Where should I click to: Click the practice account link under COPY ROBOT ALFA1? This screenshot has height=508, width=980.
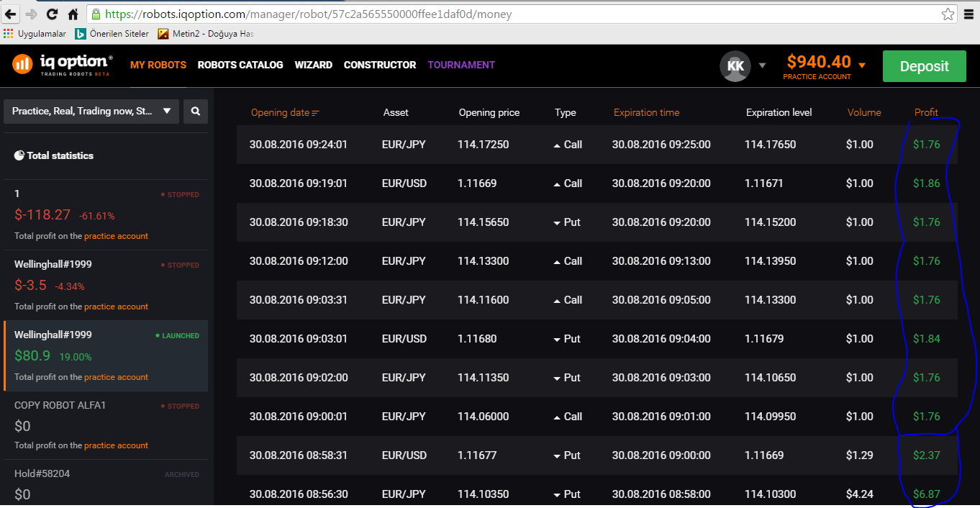116,445
